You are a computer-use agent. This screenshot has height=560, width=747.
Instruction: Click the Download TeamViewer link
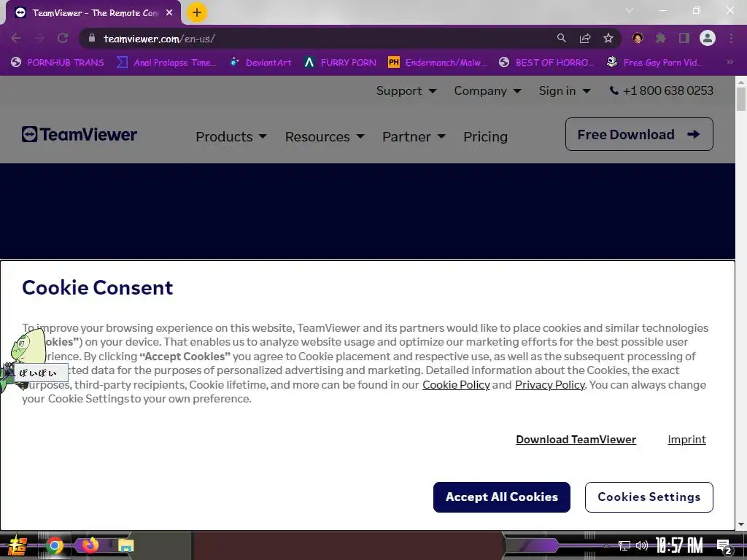point(576,440)
